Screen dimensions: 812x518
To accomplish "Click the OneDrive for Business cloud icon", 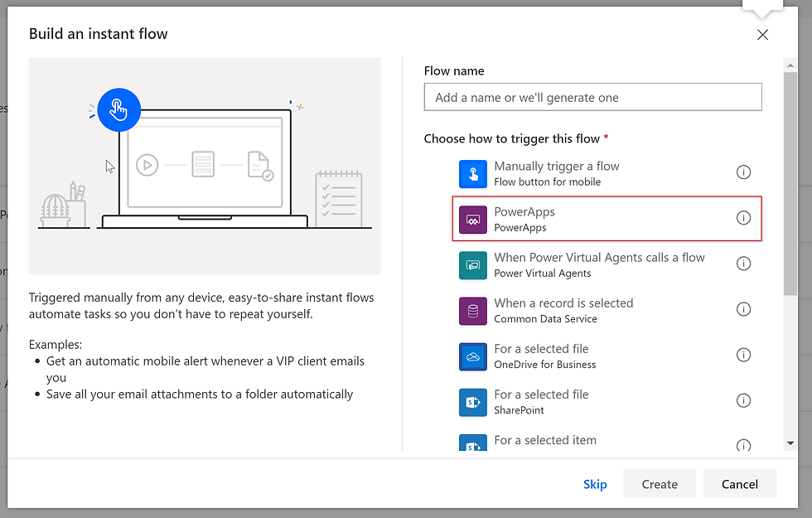I will [x=473, y=356].
